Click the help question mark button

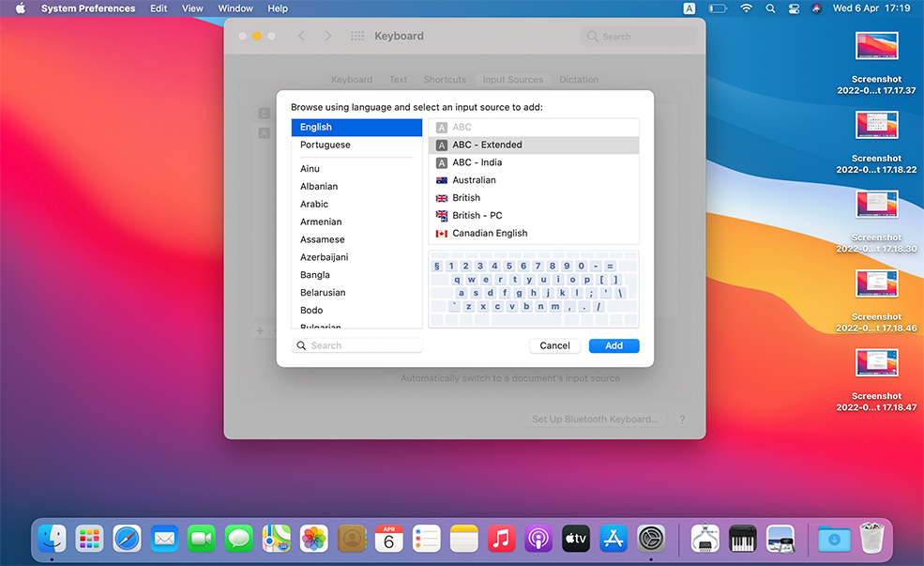click(682, 420)
